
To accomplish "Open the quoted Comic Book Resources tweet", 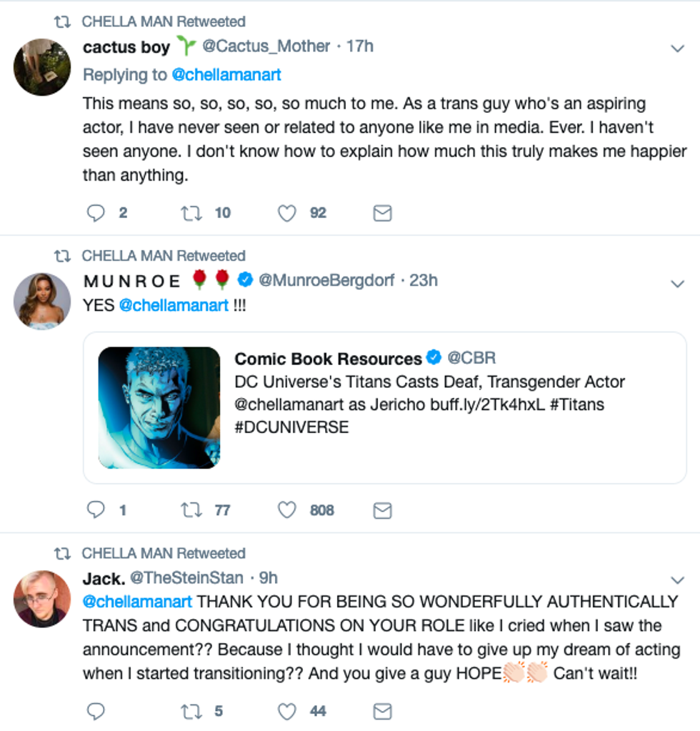I will [429, 393].
